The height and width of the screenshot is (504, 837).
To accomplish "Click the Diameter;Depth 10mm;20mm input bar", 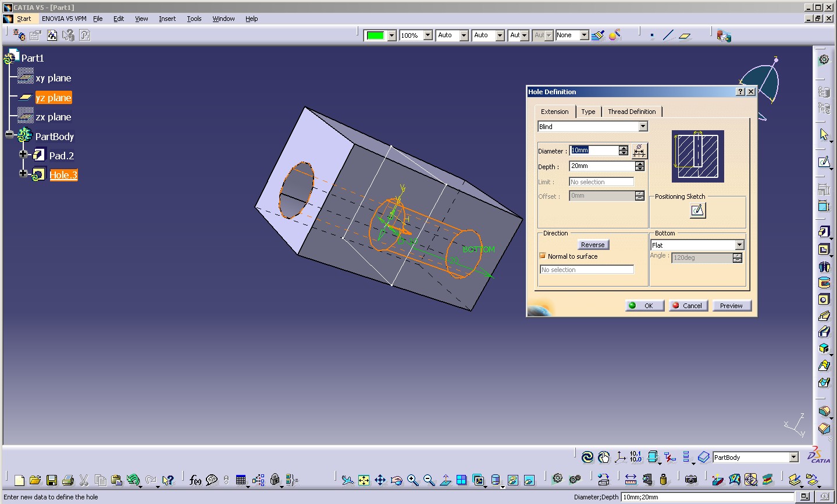I will 707,497.
